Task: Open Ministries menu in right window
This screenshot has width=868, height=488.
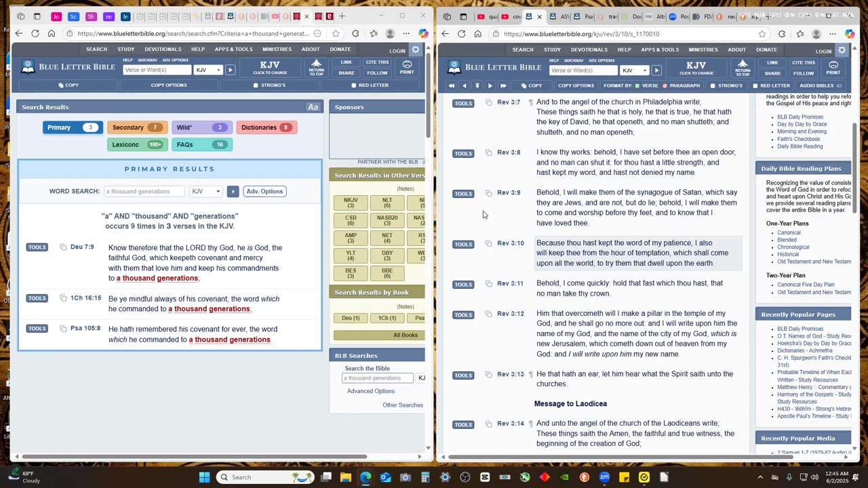Action: point(703,50)
